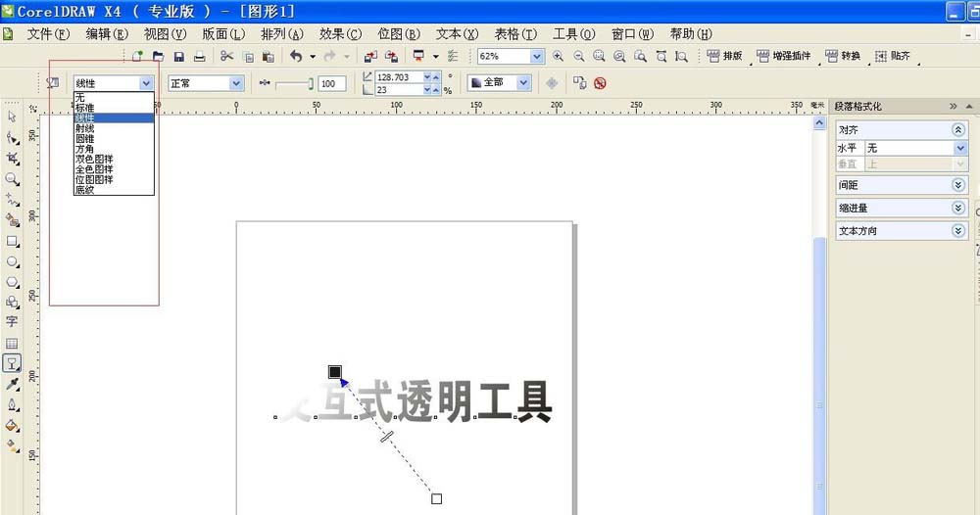980x515 pixels.
Task: Click the Zoom out icon on toolbar
Action: click(579, 56)
